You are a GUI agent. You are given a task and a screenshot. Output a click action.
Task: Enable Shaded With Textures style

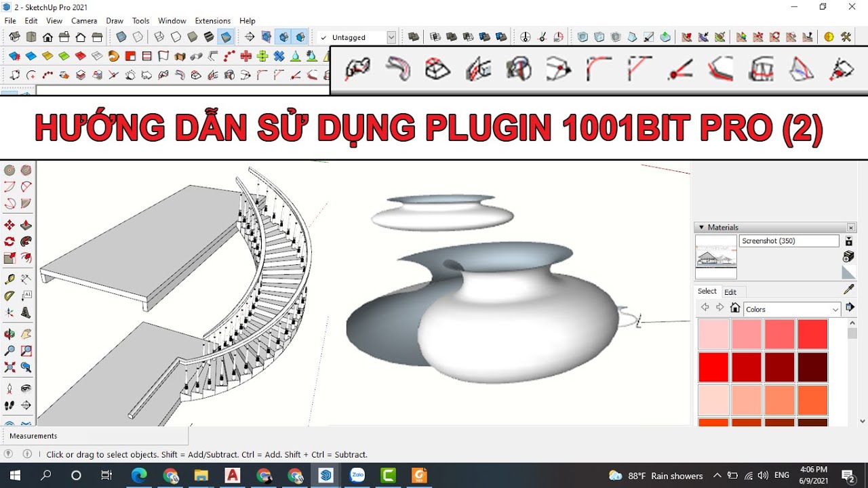pyautogui.click(x=210, y=37)
